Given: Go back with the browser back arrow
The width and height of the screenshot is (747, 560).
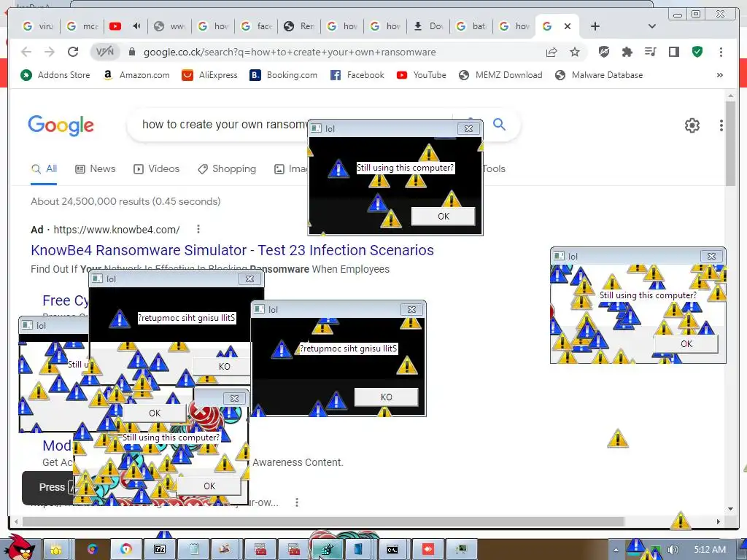Looking at the screenshot, I should [26, 52].
